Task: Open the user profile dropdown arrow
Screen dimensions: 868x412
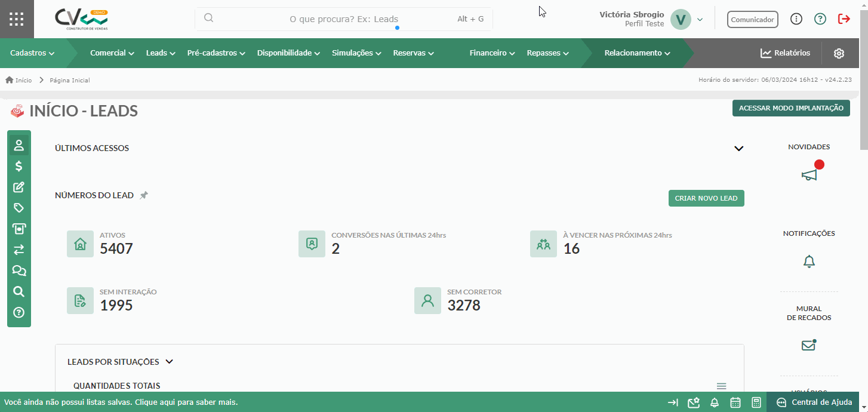Action: [700, 20]
